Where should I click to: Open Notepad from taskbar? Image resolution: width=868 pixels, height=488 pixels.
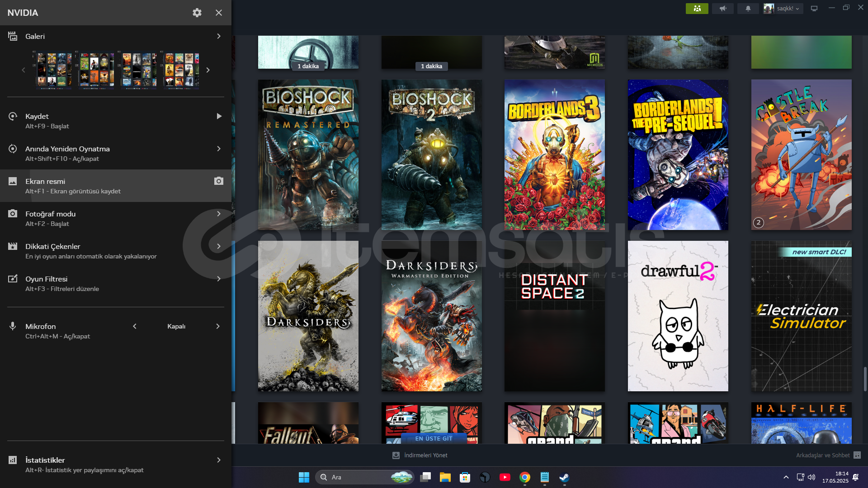(544, 477)
